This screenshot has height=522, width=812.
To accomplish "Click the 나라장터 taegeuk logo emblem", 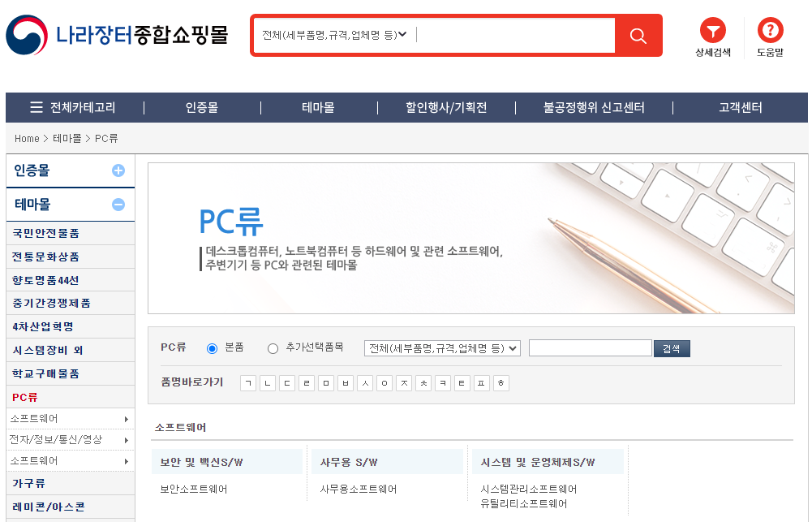I will [x=27, y=34].
